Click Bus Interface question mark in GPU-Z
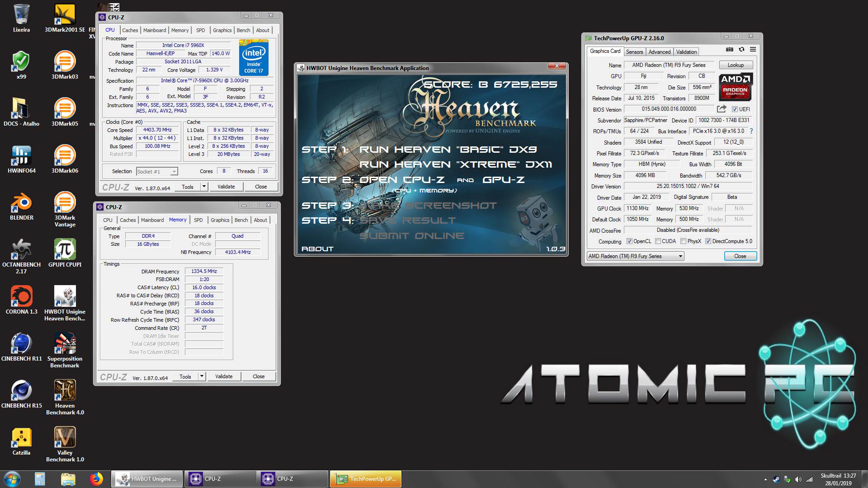Screen dimensions: 868x488 click(x=751, y=131)
